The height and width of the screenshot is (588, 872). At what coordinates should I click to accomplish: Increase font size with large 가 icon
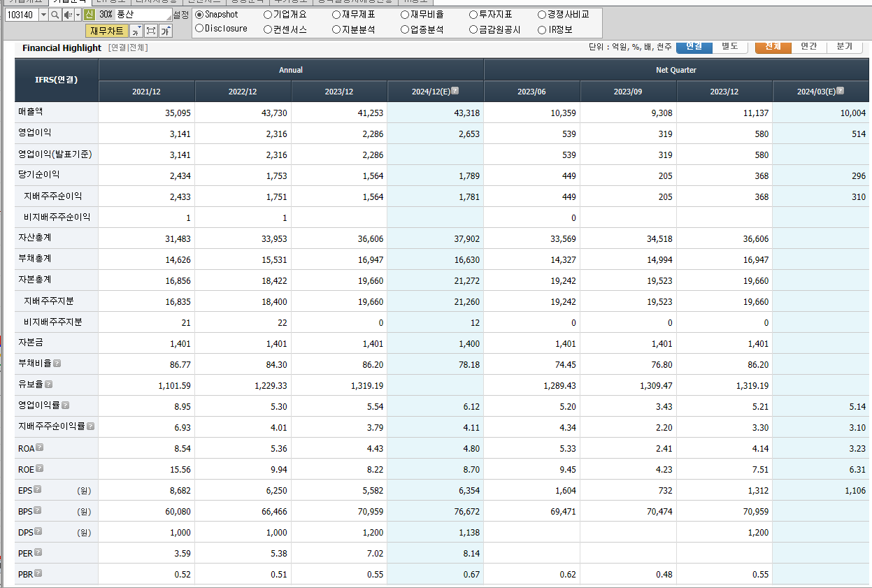[166, 31]
